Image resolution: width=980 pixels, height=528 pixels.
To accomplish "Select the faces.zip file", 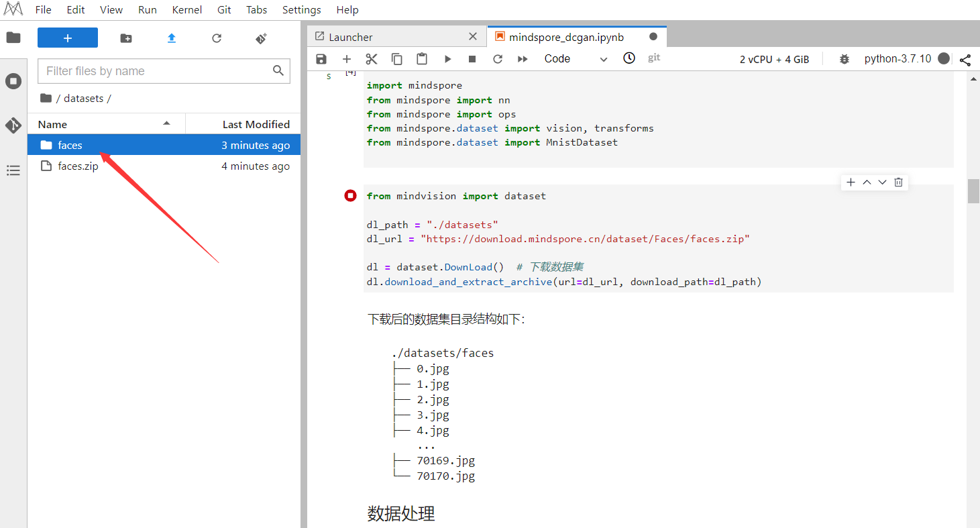I will [164, 166].
